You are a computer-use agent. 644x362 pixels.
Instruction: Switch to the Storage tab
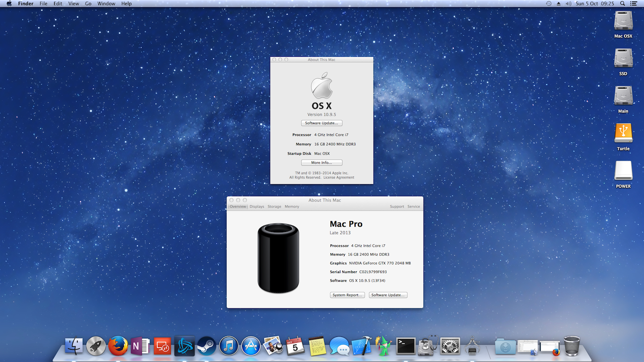coord(275,206)
